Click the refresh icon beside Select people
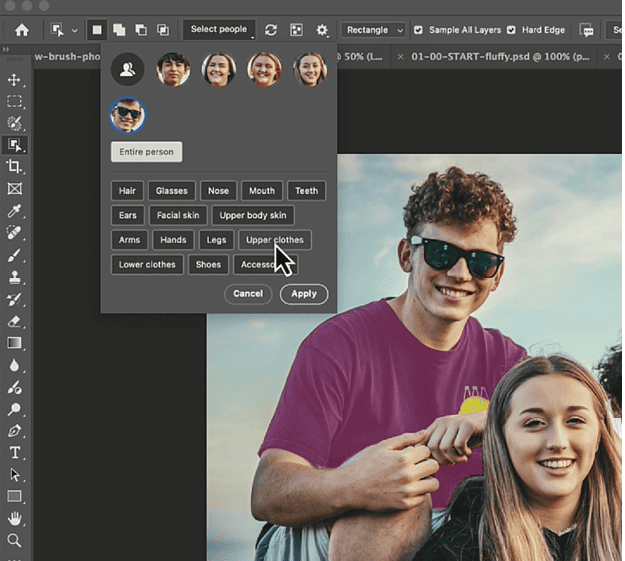 271,30
